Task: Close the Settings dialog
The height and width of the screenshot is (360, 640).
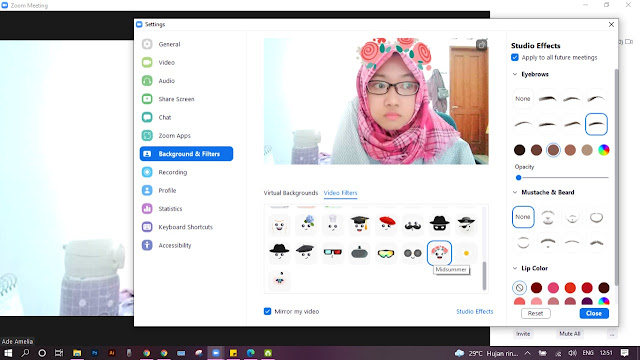Action: point(611,24)
